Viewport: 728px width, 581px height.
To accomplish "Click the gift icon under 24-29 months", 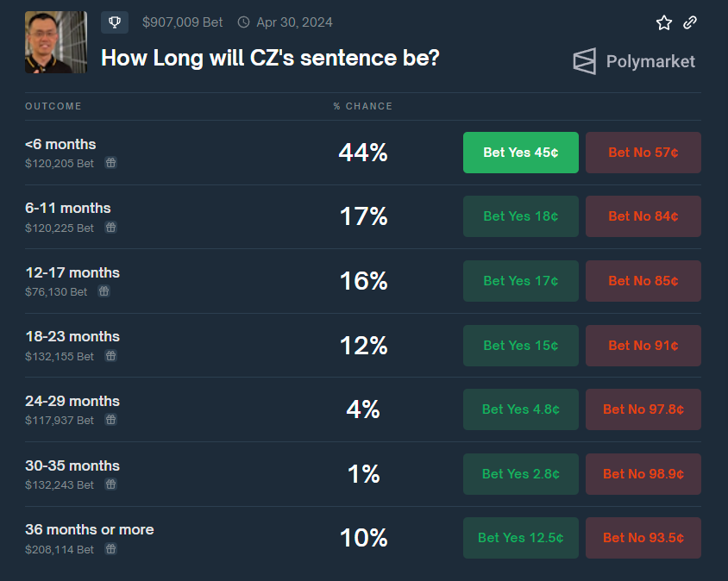I will (110, 420).
